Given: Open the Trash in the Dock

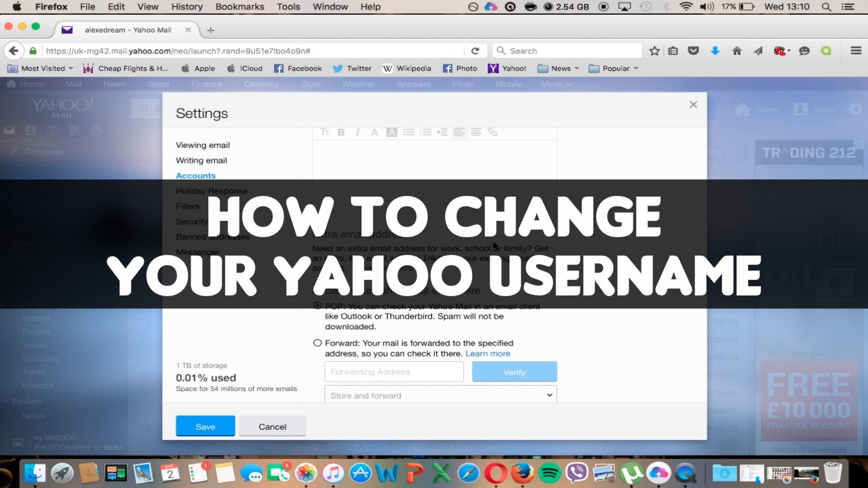Looking at the screenshot, I should click(833, 472).
